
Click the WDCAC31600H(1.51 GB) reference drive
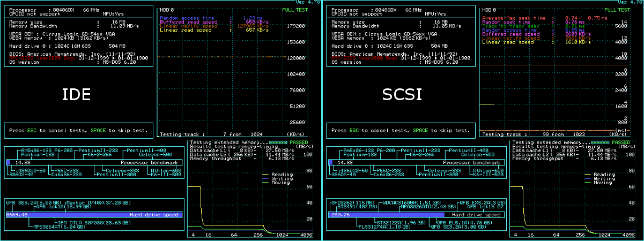[411, 202]
